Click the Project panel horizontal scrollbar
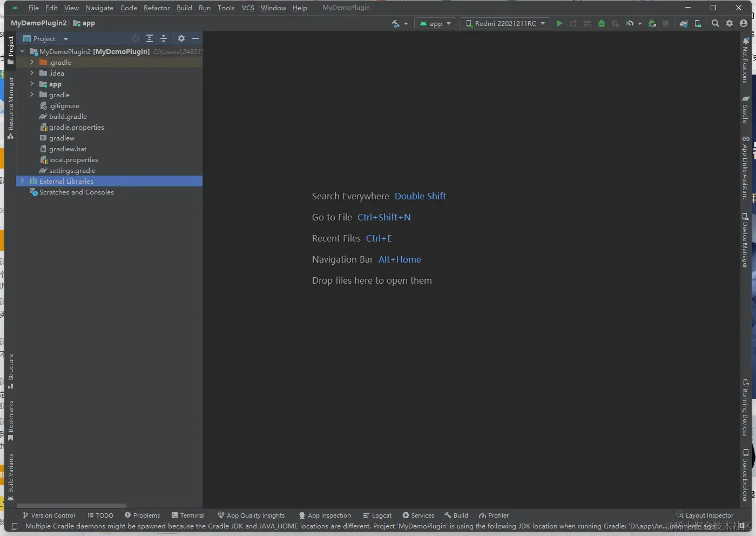756x536 pixels. pyautogui.click(x=71, y=506)
